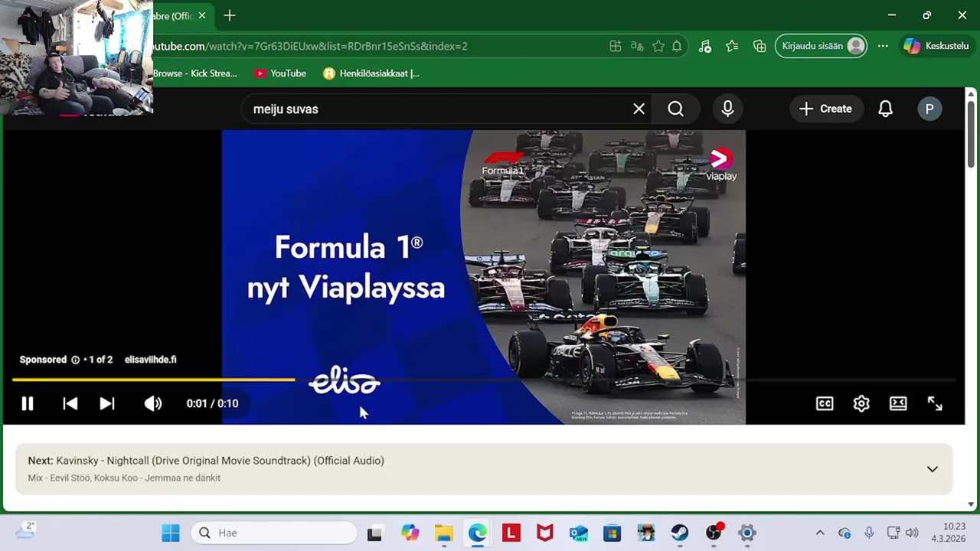Skip to next video button
Screen dimensions: 980x551
click(x=107, y=403)
